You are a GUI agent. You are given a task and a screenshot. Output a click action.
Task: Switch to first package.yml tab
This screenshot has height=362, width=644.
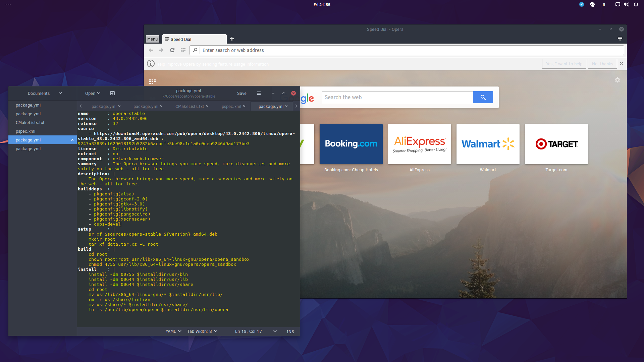point(104,106)
